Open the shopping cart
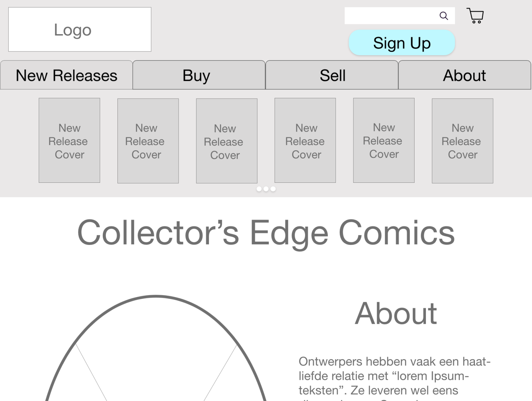Screen dimensions: 532x401 pos(475,15)
